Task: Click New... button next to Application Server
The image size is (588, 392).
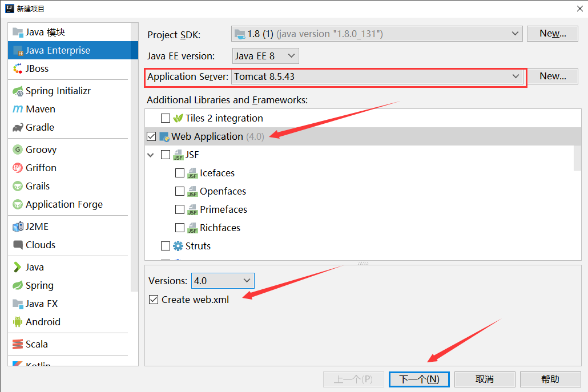Action: coord(553,76)
